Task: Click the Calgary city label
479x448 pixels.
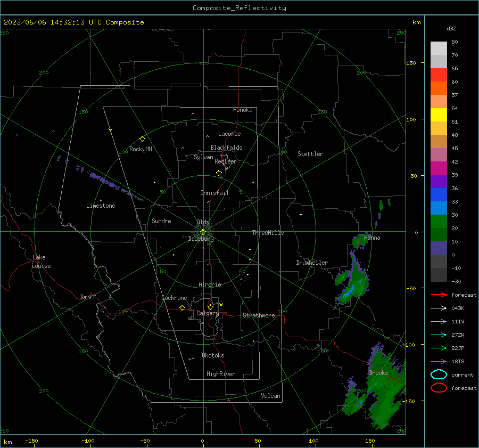Action: pyautogui.click(x=208, y=313)
